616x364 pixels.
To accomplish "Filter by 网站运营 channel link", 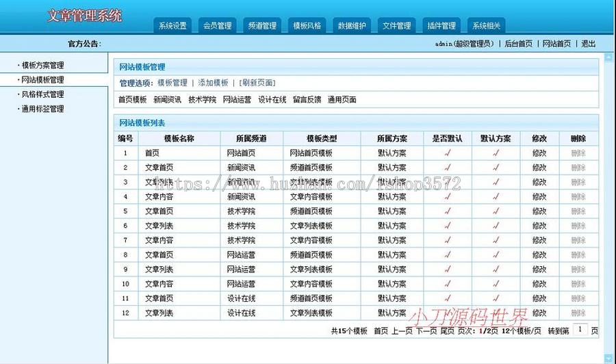I will [x=237, y=100].
